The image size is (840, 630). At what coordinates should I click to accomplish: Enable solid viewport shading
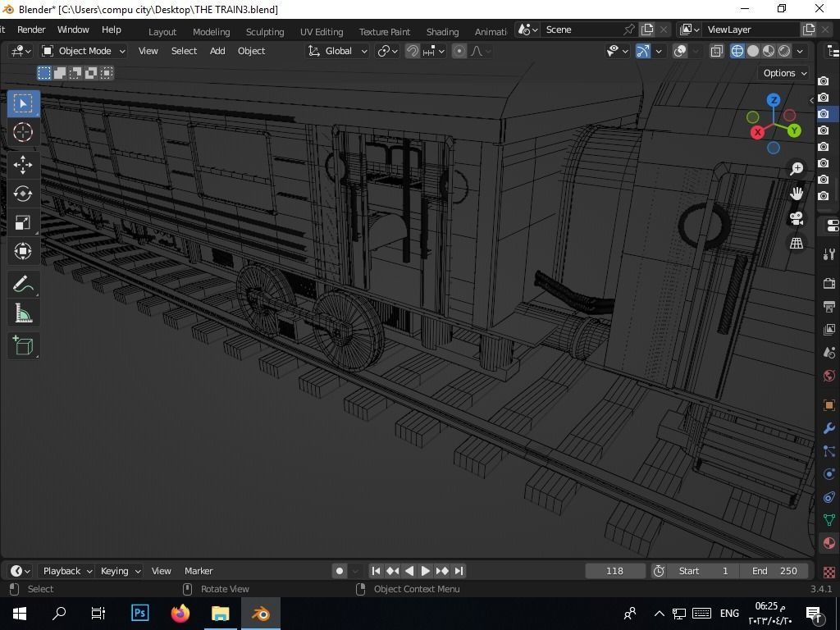point(753,51)
